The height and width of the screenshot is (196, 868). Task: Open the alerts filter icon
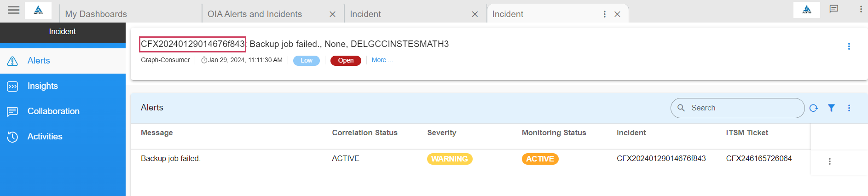pos(831,108)
